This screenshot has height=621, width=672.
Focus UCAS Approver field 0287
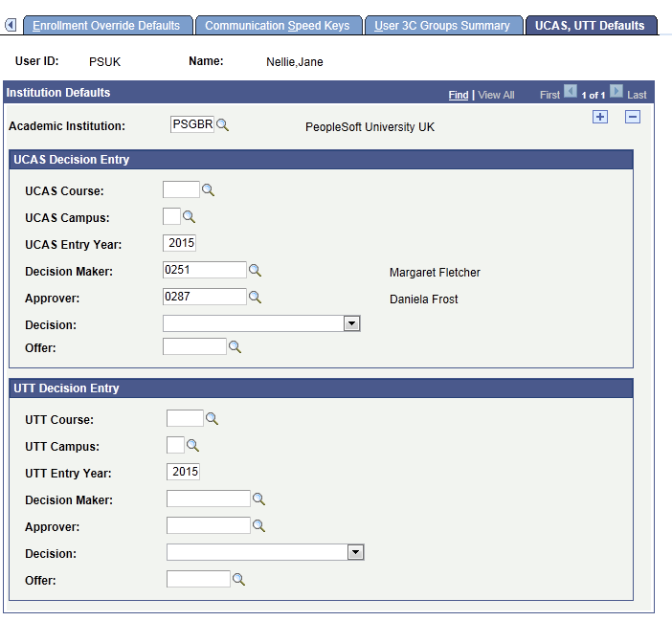(x=205, y=297)
